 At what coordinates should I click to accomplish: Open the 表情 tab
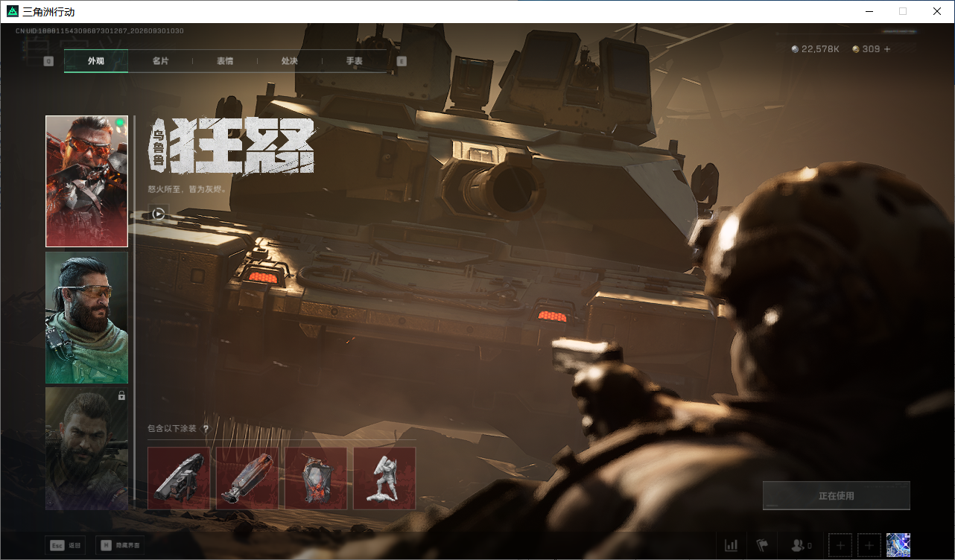(225, 61)
